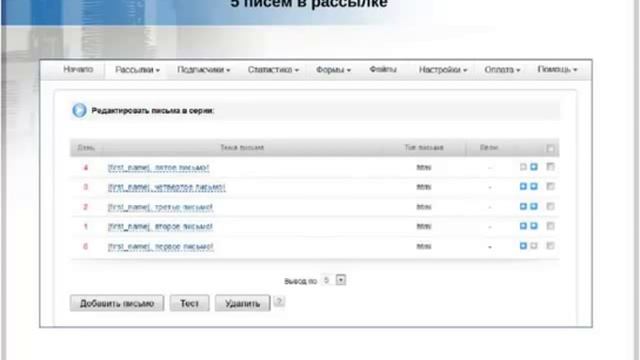Tick checkbox for "второе письмо" row

point(550,226)
